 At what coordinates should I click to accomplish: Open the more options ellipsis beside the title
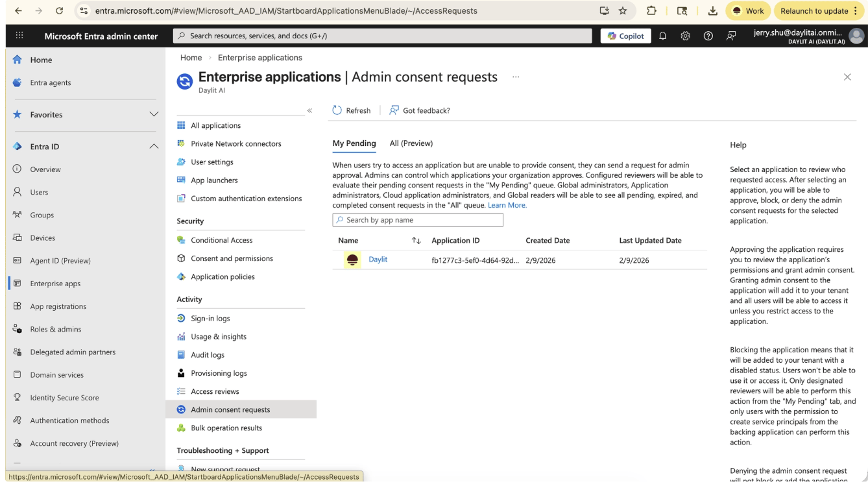click(x=516, y=77)
